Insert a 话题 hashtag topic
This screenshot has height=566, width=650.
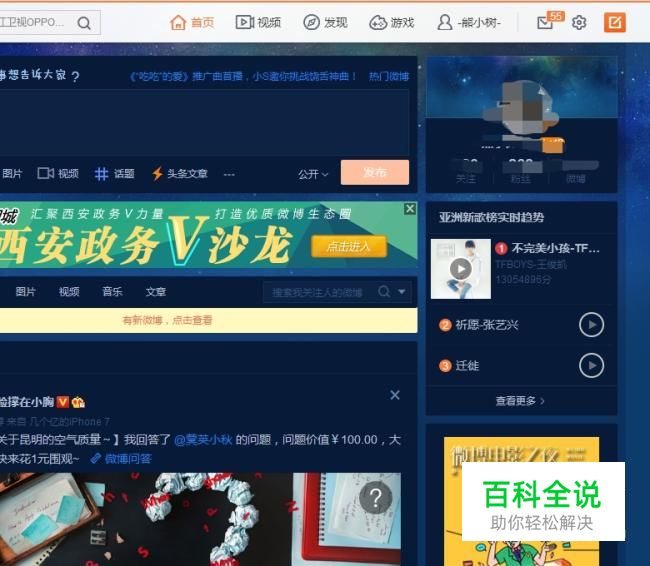point(114,173)
